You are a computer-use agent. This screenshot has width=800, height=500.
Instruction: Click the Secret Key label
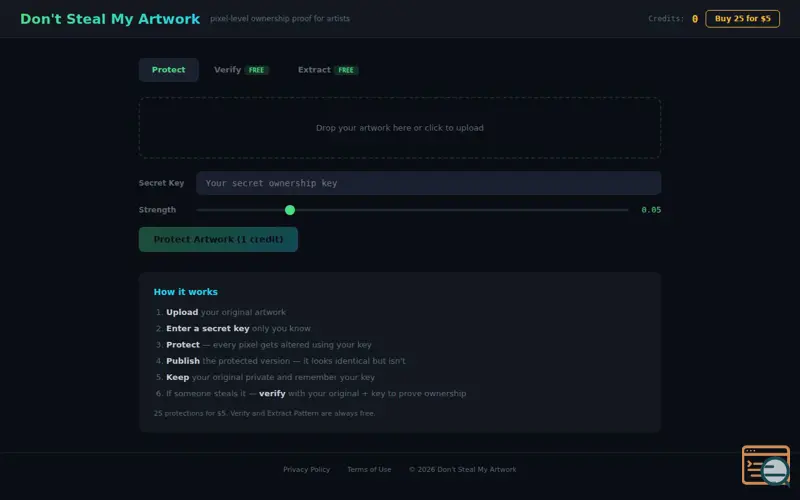(x=161, y=183)
